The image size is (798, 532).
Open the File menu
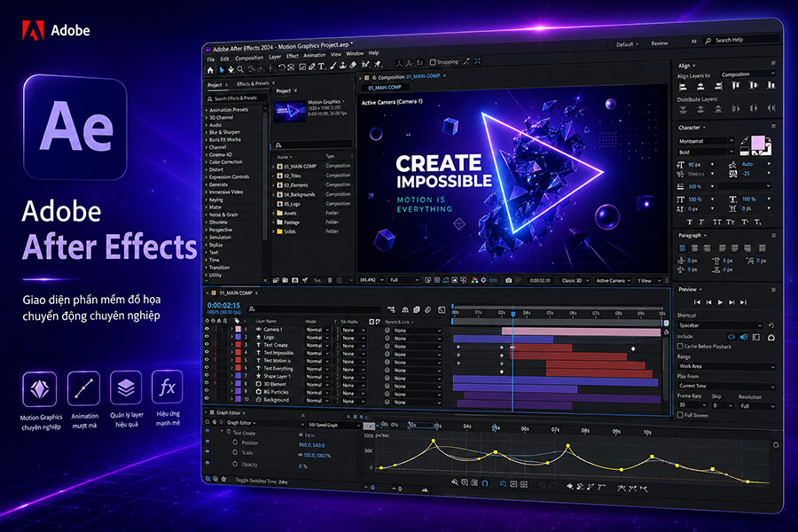pyautogui.click(x=211, y=59)
